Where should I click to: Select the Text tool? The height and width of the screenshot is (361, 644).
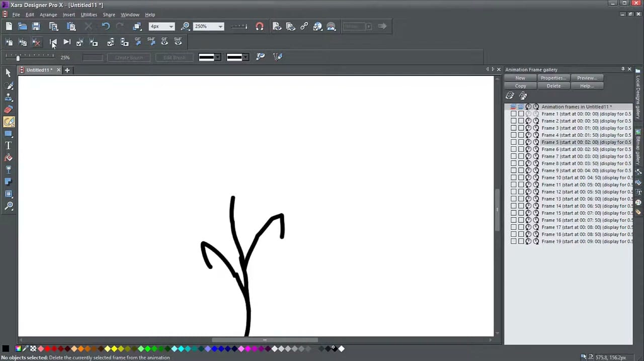(8, 145)
